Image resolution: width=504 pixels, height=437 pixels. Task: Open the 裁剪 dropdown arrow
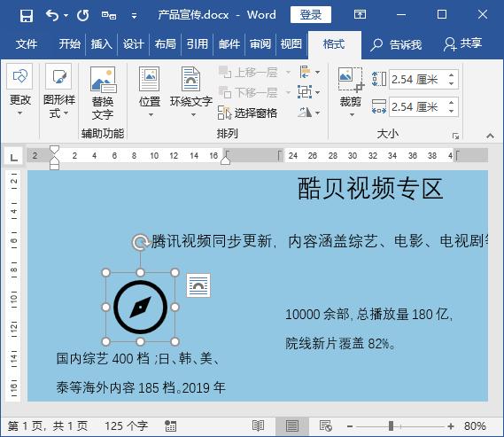(x=352, y=114)
